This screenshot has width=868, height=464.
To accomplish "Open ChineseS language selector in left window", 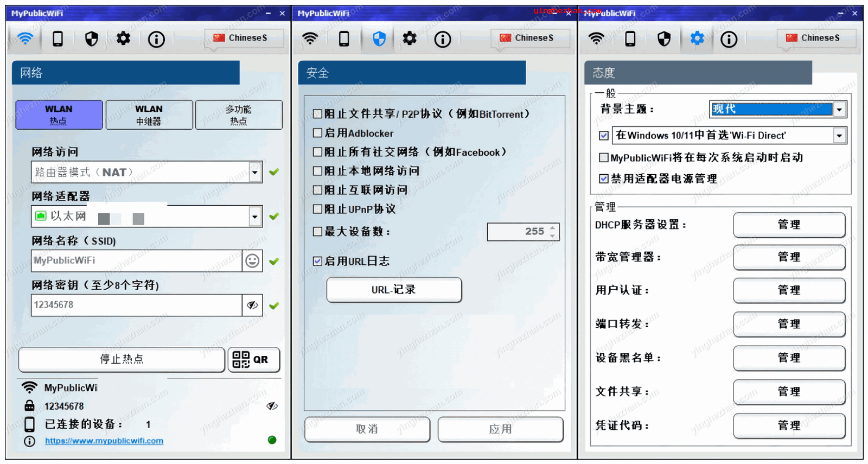I will [244, 38].
